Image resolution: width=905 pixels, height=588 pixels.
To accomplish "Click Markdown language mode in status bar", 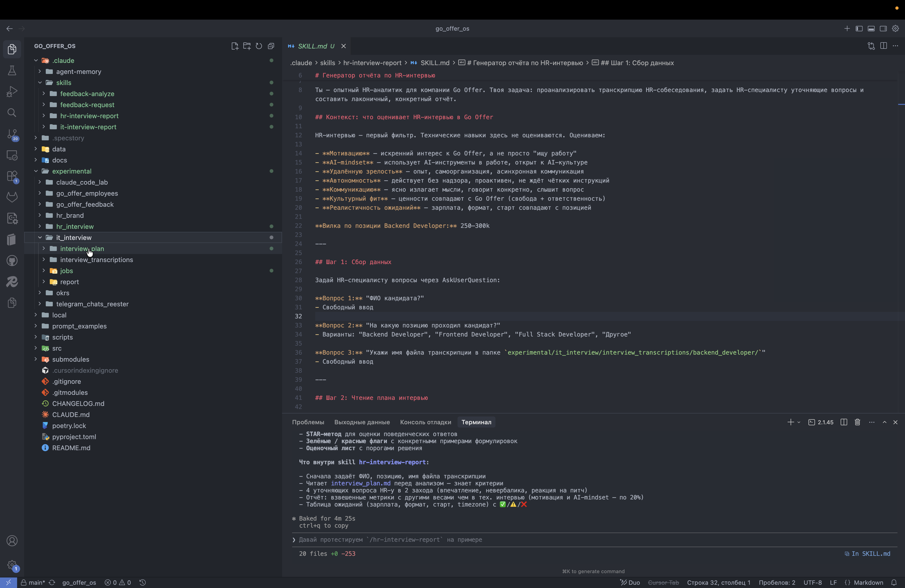I will (x=868, y=582).
